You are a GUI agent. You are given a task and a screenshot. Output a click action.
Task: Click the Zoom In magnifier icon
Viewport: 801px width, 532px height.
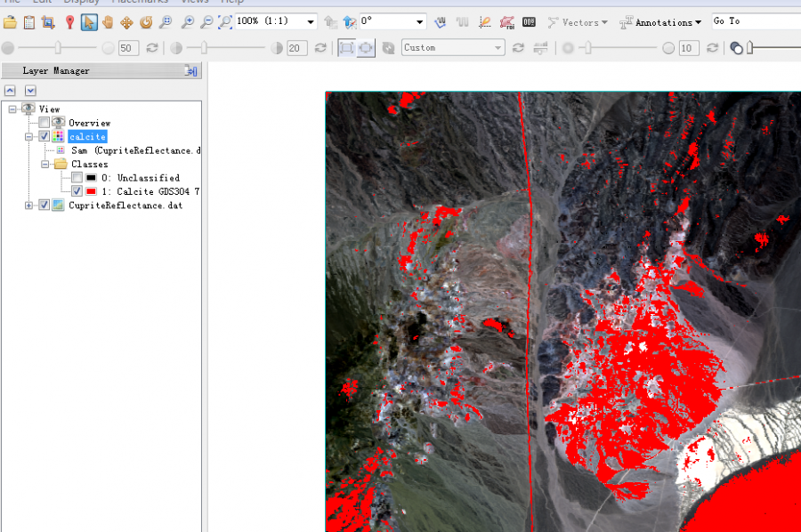point(187,22)
